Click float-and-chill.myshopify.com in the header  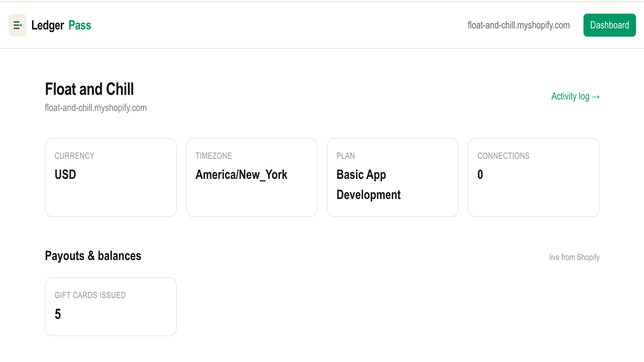click(518, 25)
